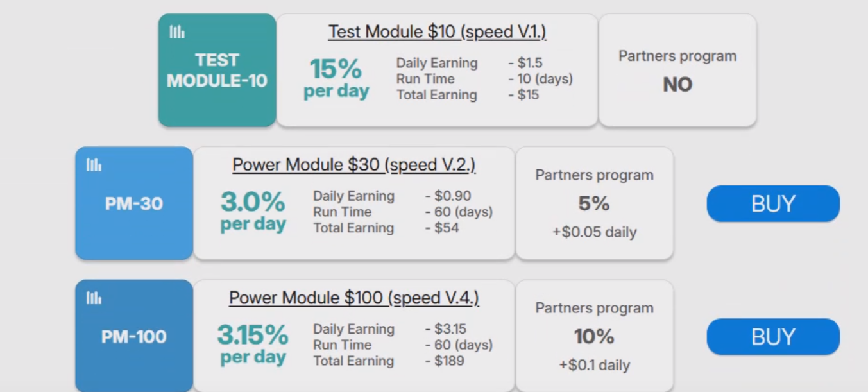Select the dark blue PM-100 tile label
The height and width of the screenshot is (392, 868).
point(134,337)
